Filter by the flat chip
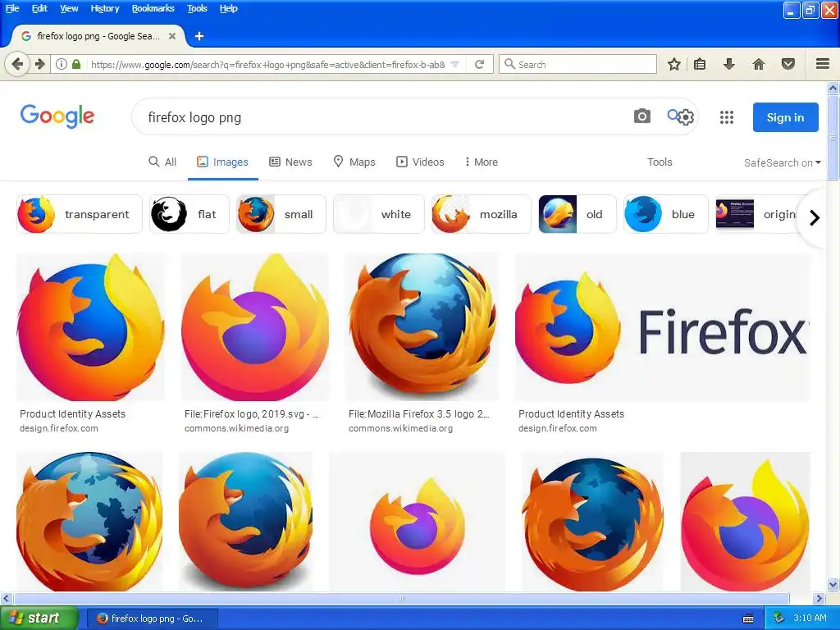840x630 pixels. click(189, 214)
